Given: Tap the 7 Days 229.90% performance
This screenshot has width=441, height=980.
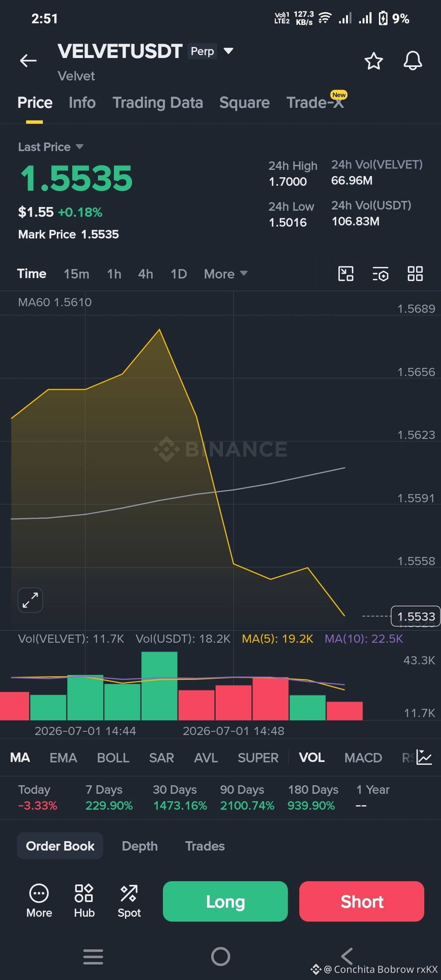Looking at the screenshot, I should click(109, 797).
